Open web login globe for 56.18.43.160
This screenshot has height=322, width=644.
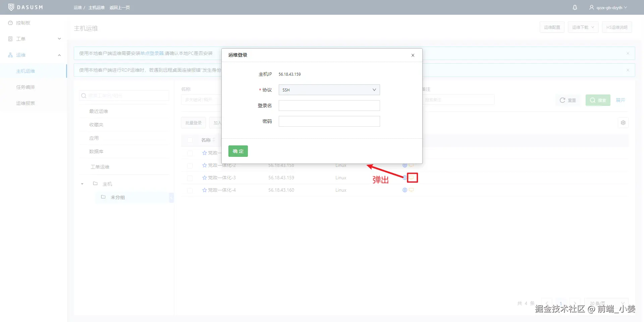(405, 190)
